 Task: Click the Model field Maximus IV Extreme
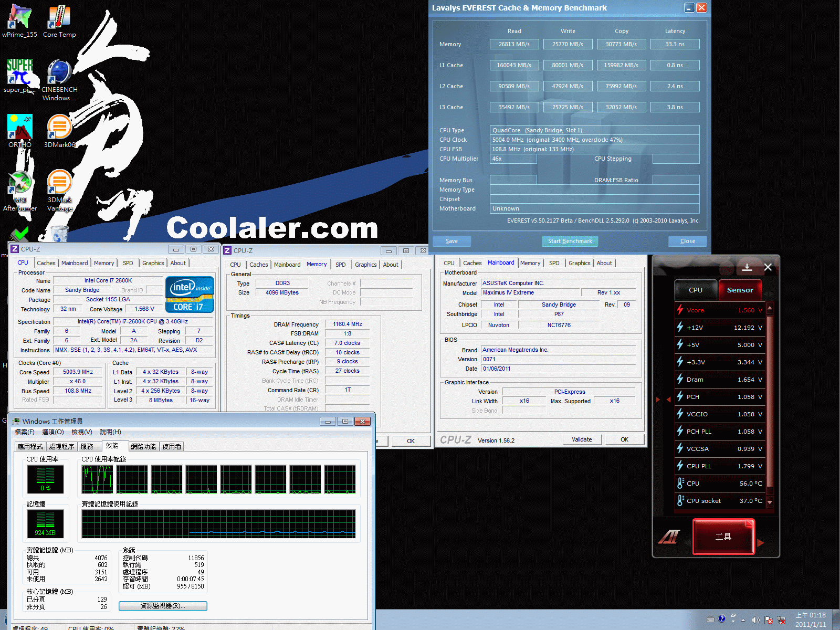[530, 292]
